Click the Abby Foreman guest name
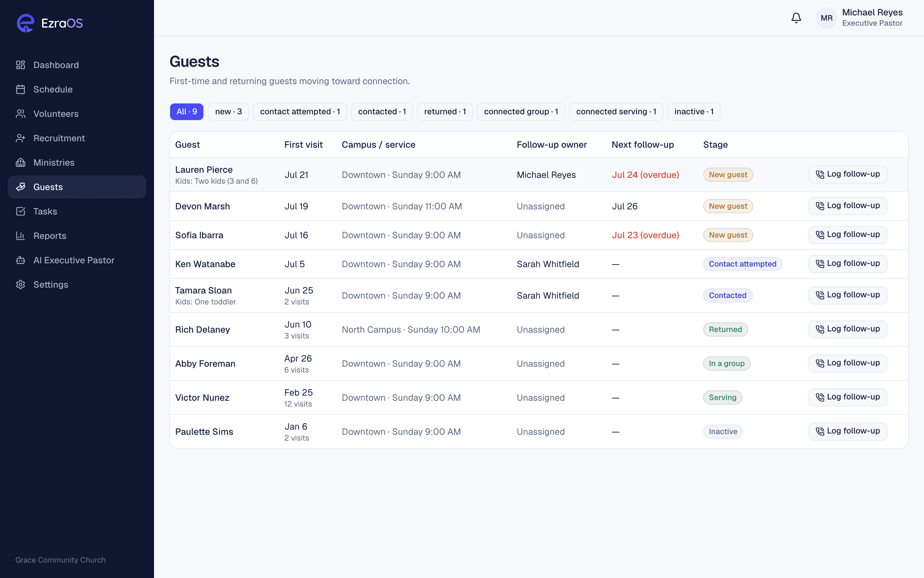924x578 pixels. (x=205, y=363)
